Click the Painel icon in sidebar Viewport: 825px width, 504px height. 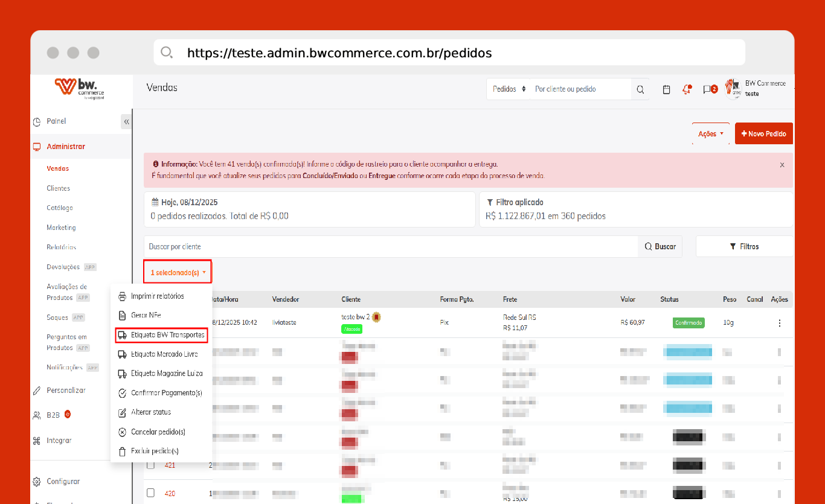[x=37, y=121]
